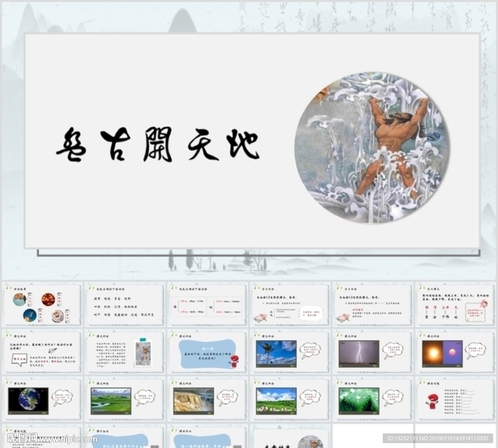The height and width of the screenshot is (448, 498).
Task: Click the thought bubble beside lightning photo
Action: tap(392, 350)
